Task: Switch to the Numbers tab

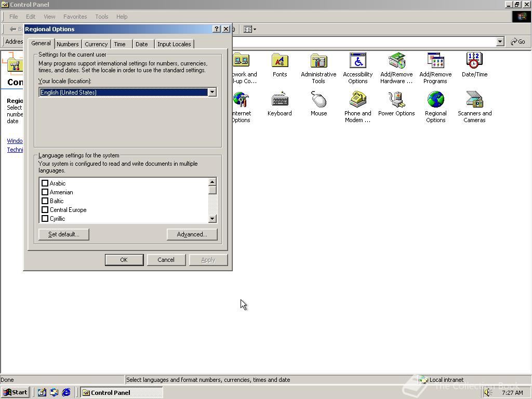Action: click(x=68, y=44)
